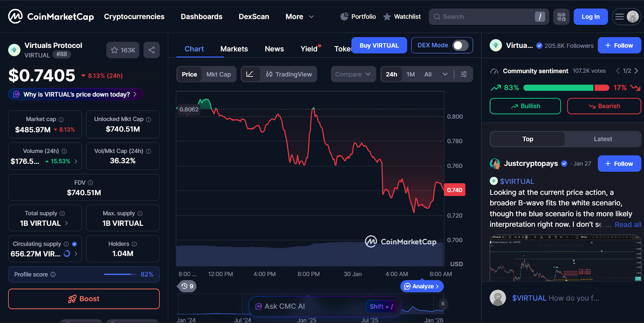Show the FDV info icon

pos(91,182)
